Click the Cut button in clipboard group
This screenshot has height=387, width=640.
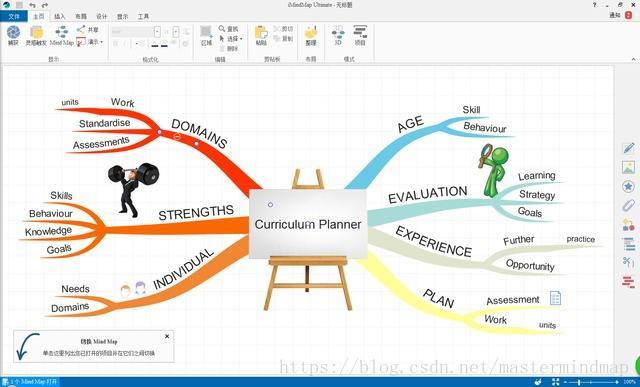coord(283,29)
